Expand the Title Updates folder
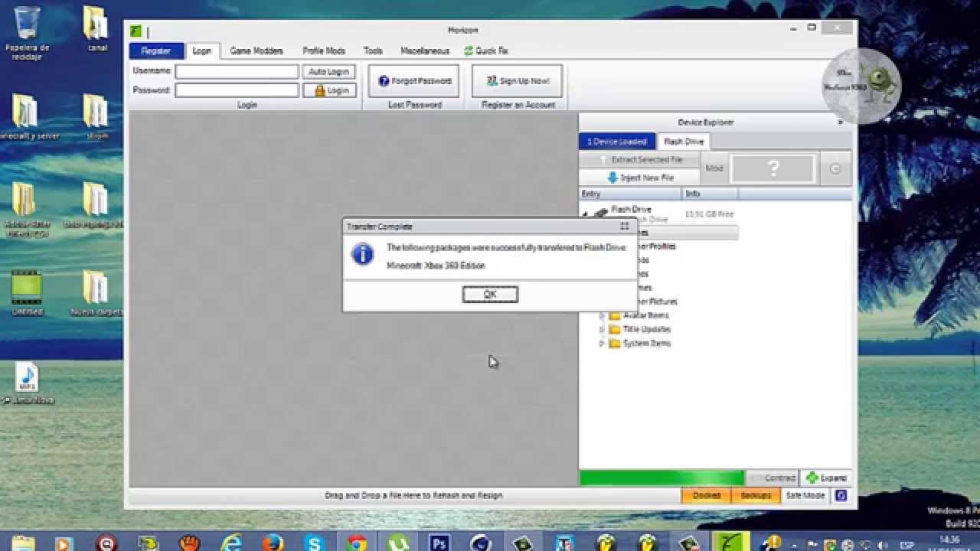 (602, 329)
